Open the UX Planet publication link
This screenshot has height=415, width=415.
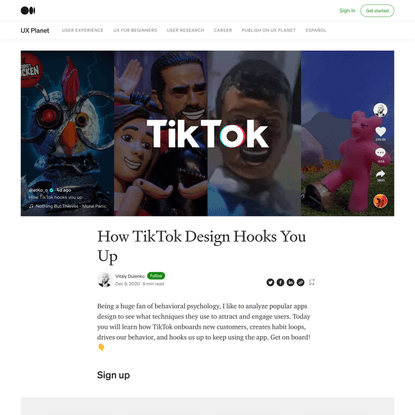[x=35, y=30]
